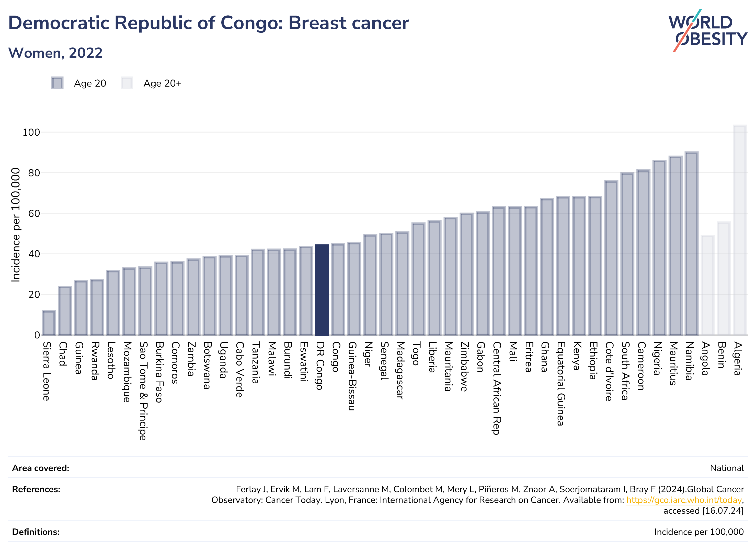Select the highlighted DR Congo bar
This screenshot has height=555, width=756.
pos(322,290)
